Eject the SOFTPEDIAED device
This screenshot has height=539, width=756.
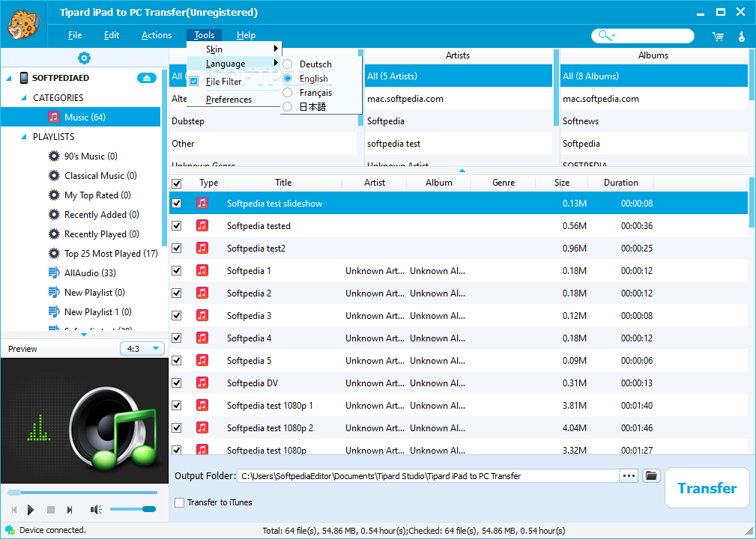click(147, 78)
